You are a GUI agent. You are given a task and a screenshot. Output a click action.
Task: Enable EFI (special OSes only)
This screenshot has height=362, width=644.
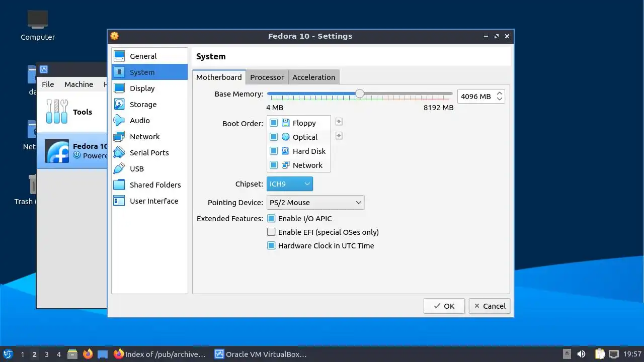(271, 232)
